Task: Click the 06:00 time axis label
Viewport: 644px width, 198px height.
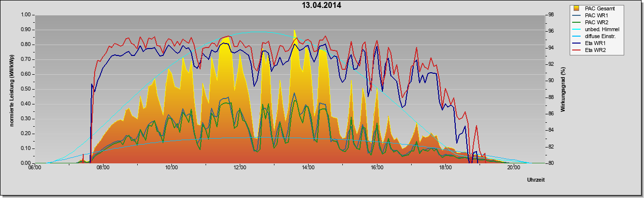Action: [x=35, y=168]
